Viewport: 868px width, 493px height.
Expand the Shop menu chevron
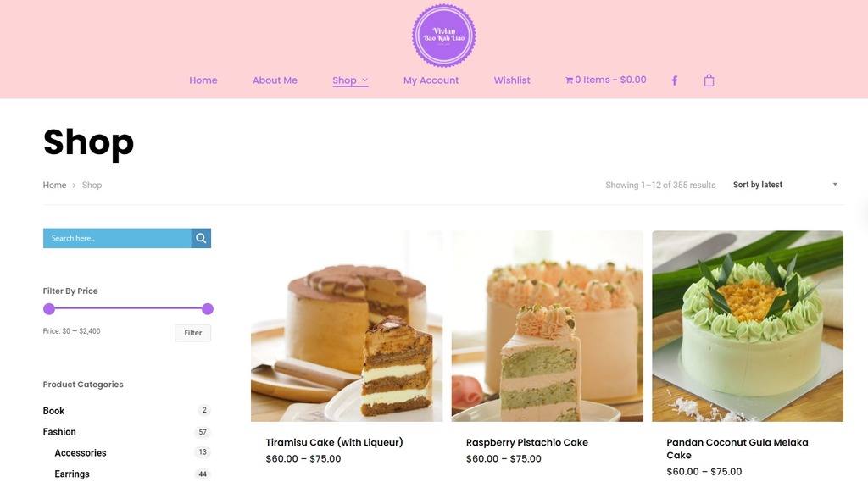[364, 80]
